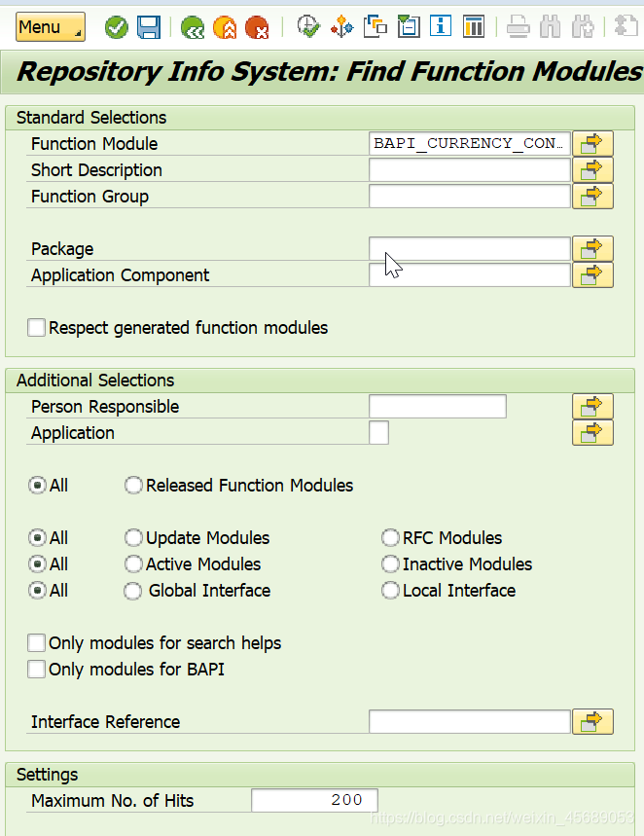Click the Print icon
The height and width of the screenshot is (836, 644).
[x=518, y=26]
